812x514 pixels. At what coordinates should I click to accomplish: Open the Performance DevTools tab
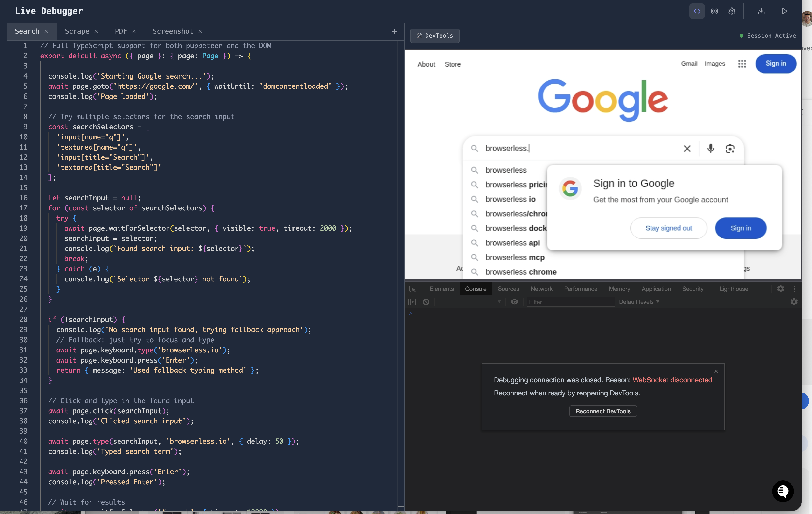580,289
